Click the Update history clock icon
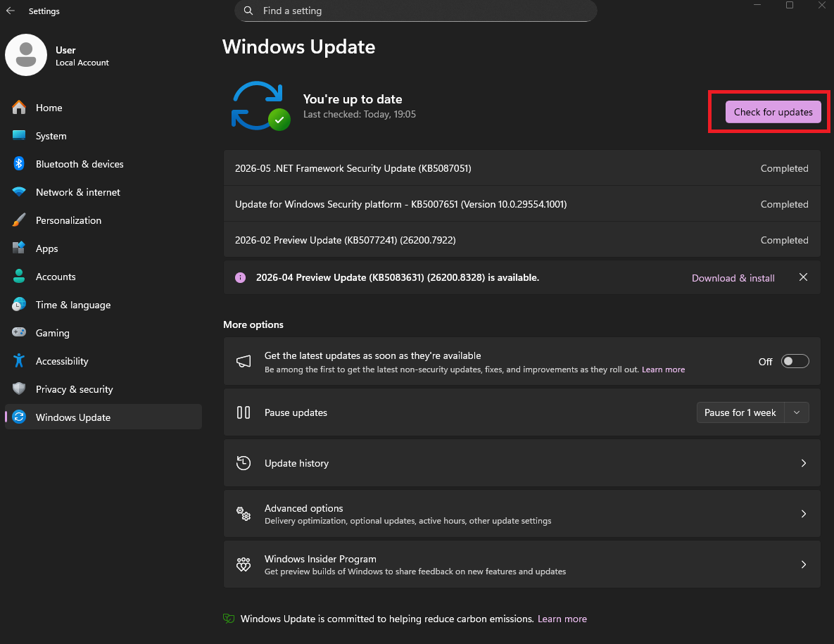Screen dimensions: 834x644 pos(244,463)
